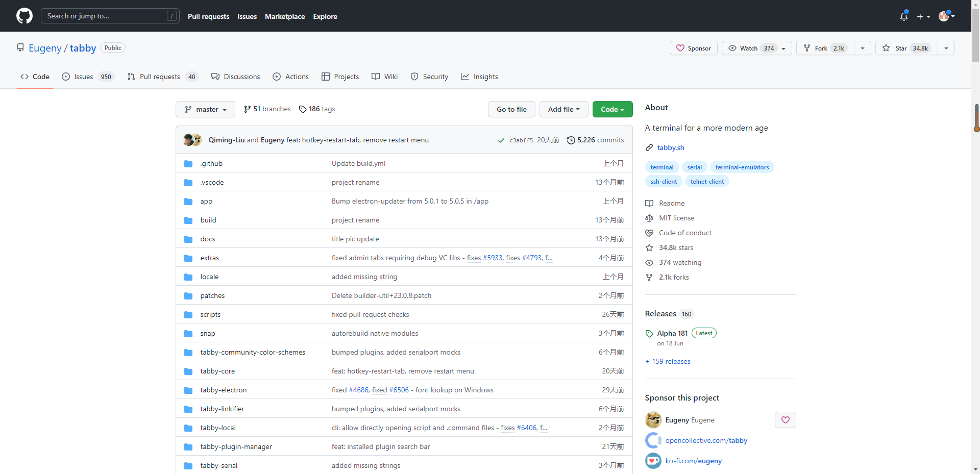Open the Watch dropdown
The height and width of the screenshot is (474, 980).
(757, 48)
